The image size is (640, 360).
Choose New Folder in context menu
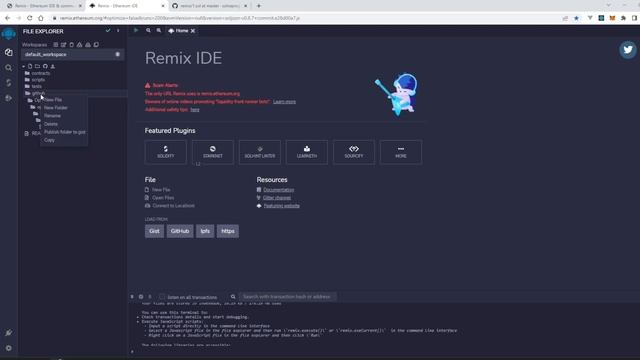click(x=56, y=108)
